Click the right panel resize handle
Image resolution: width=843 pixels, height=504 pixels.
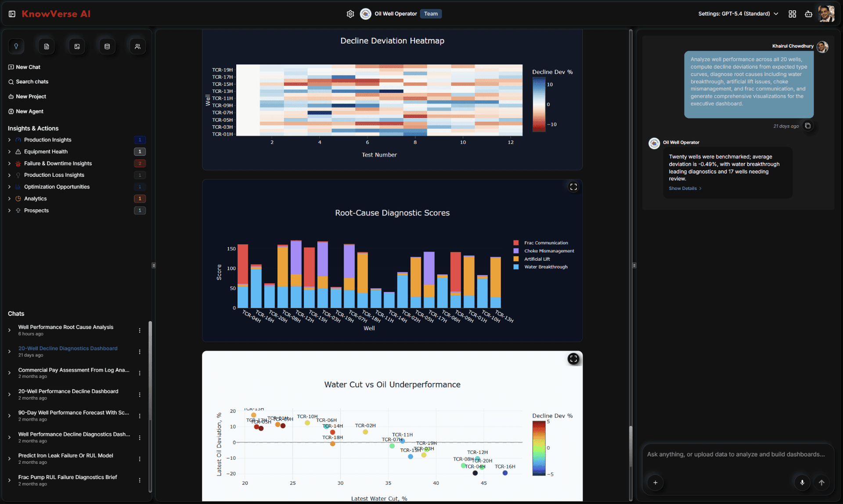(x=634, y=265)
